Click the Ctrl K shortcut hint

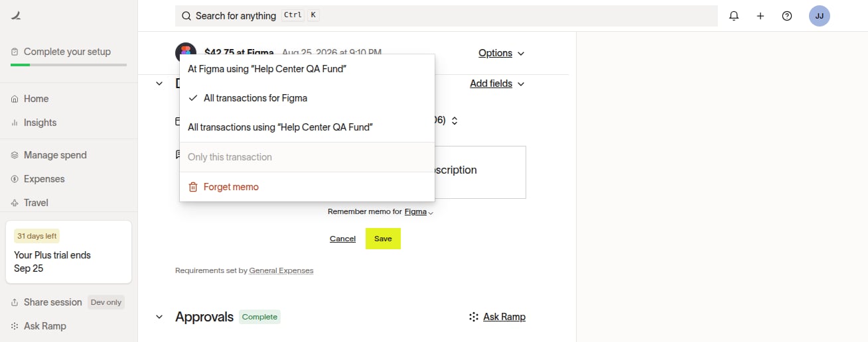[301, 15]
